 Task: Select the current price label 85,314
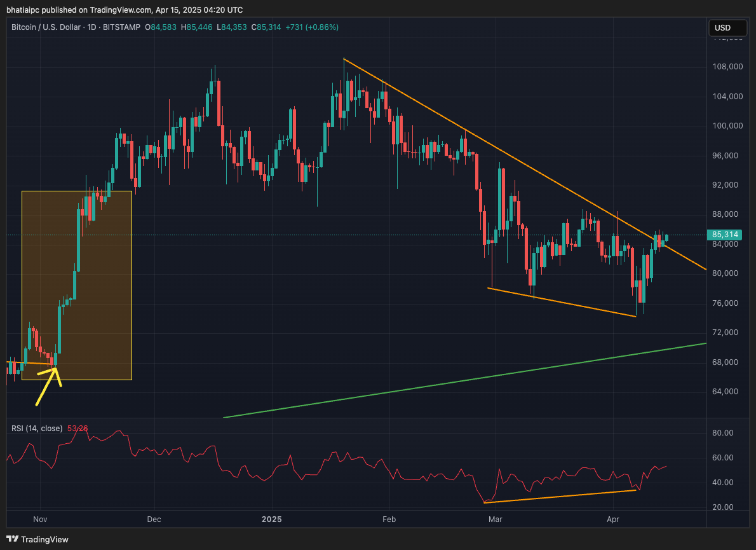(724, 235)
